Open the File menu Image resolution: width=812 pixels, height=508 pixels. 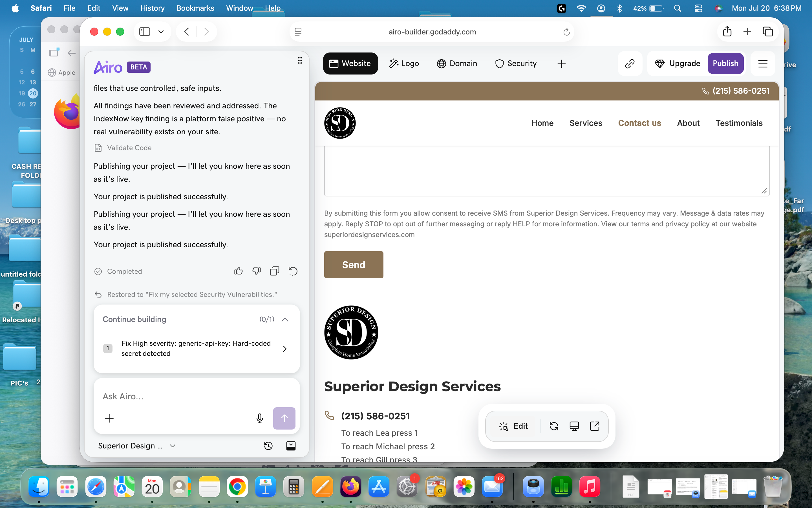pos(69,8)
